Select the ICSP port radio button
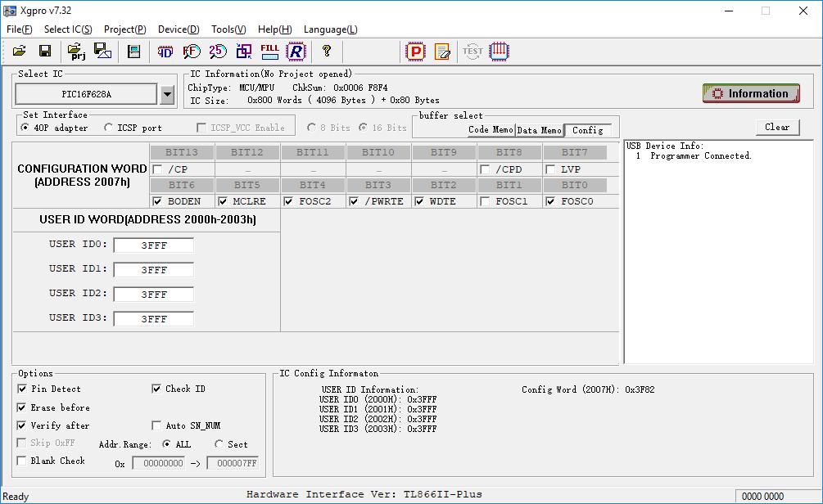The height and width of the screenshot is (504, 823). coord(108,128)
